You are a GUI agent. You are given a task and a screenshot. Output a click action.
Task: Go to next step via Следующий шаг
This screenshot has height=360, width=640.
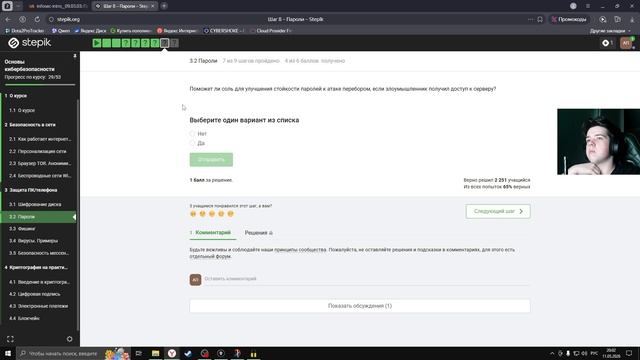click(498, 211)
